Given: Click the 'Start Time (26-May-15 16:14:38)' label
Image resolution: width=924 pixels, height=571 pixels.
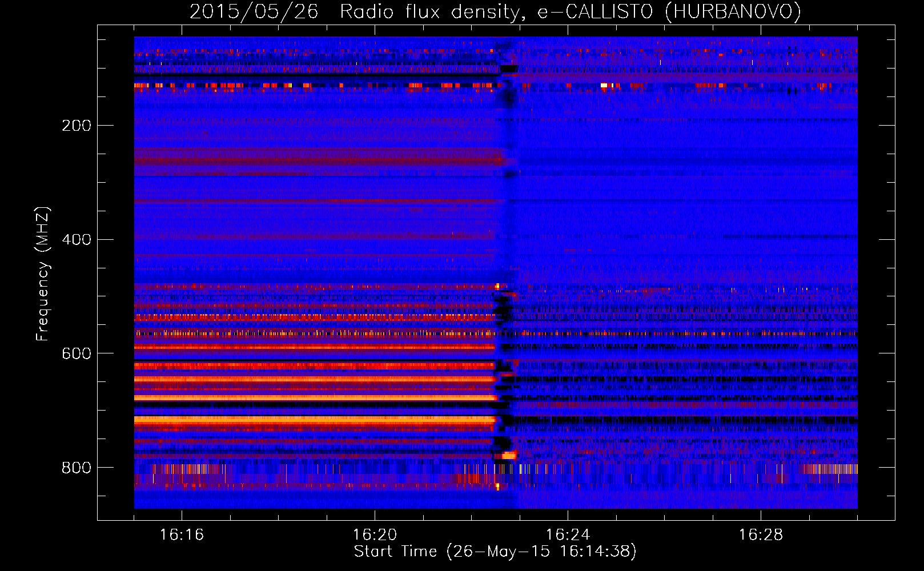Looking at the screenshot, I should tap(495, 552).
